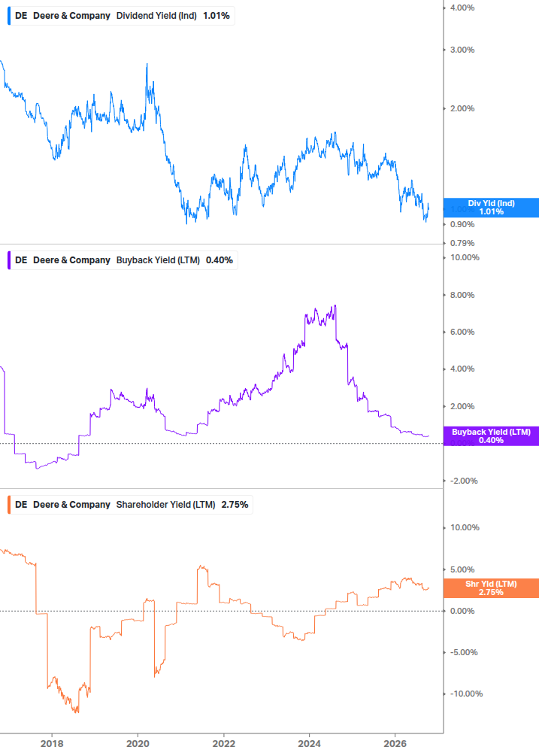Click the 1.01% value in the Dividend Yield legend

pyautogui.click(x=217, y=16)
